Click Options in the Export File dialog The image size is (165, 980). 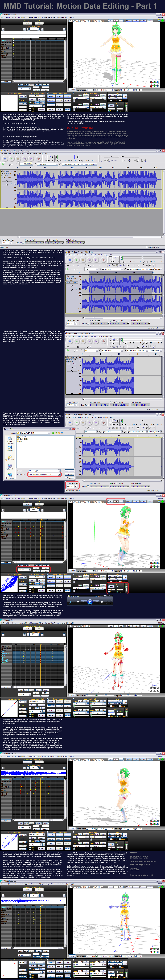(x=70, y=478)
